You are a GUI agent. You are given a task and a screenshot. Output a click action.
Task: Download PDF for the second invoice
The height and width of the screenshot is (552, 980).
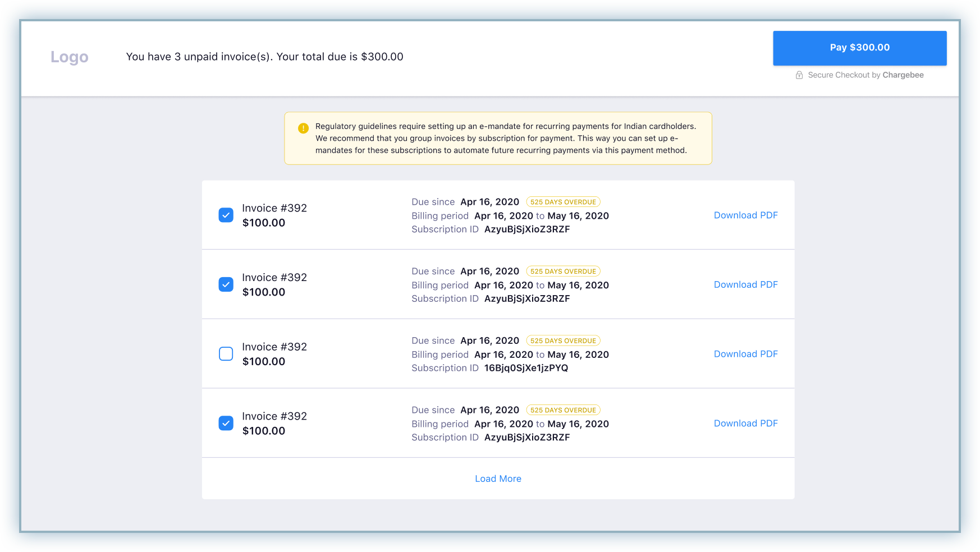[x=746, y=285]
